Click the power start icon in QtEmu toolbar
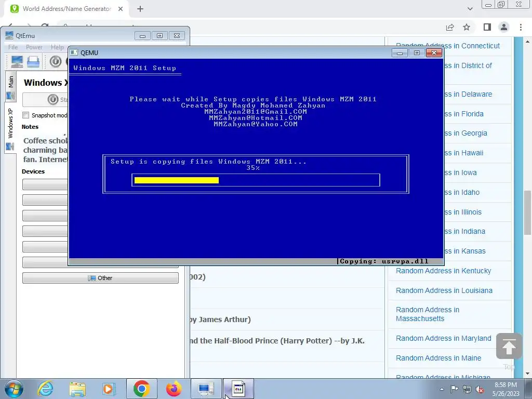Screen dimensions: 532x399 (56, 61)
